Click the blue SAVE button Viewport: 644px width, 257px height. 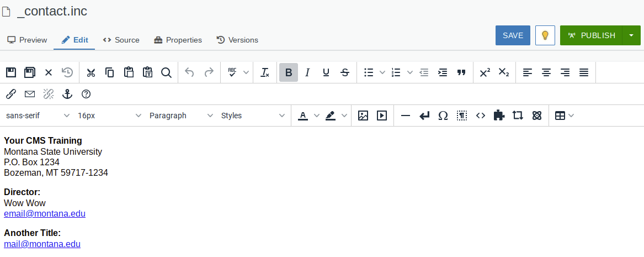pyautogui.click(x=513, y=35)
